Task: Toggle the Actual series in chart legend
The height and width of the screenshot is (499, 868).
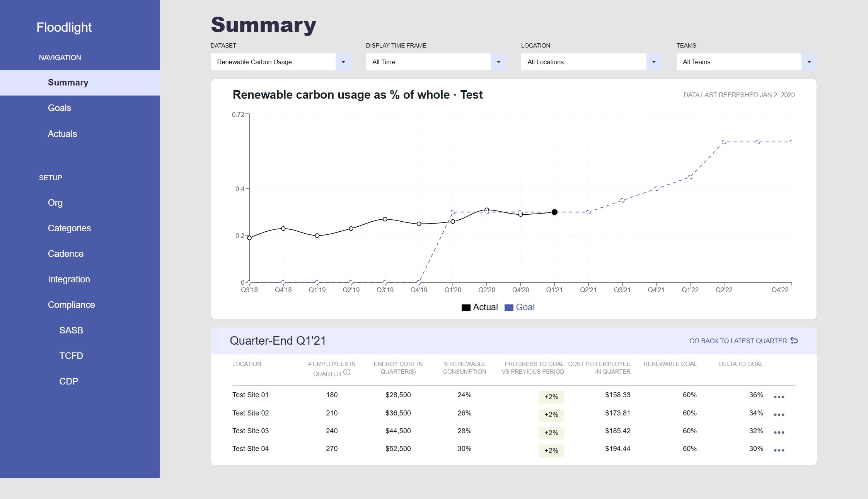Action: tap(479, 307)
